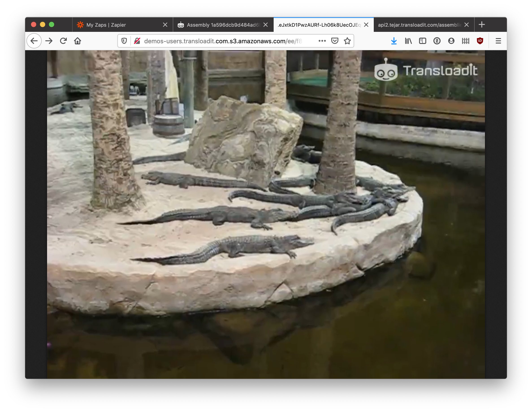Open the Firefox account avatar menu
Image resolution: width=532 pixels, height=412 pixels.
(451, 41)
